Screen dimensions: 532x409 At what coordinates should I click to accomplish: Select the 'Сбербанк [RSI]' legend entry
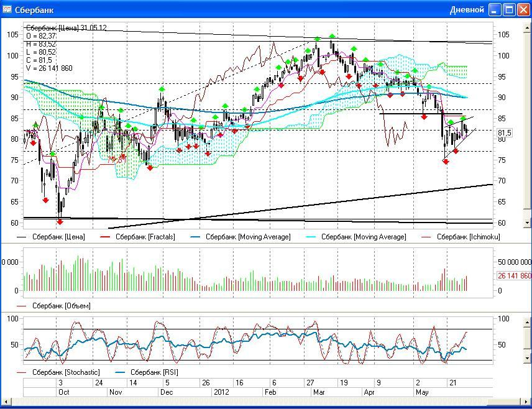pyautogui.click(x=147, y=372)
